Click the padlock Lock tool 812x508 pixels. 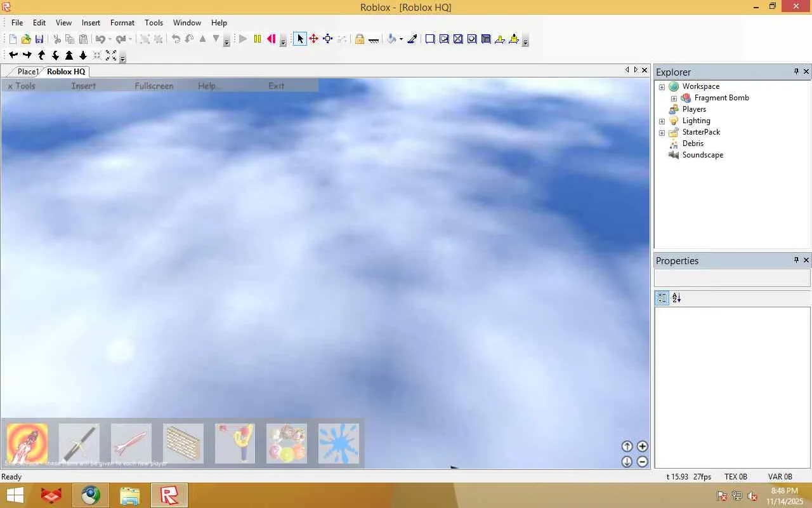point(360,39)
